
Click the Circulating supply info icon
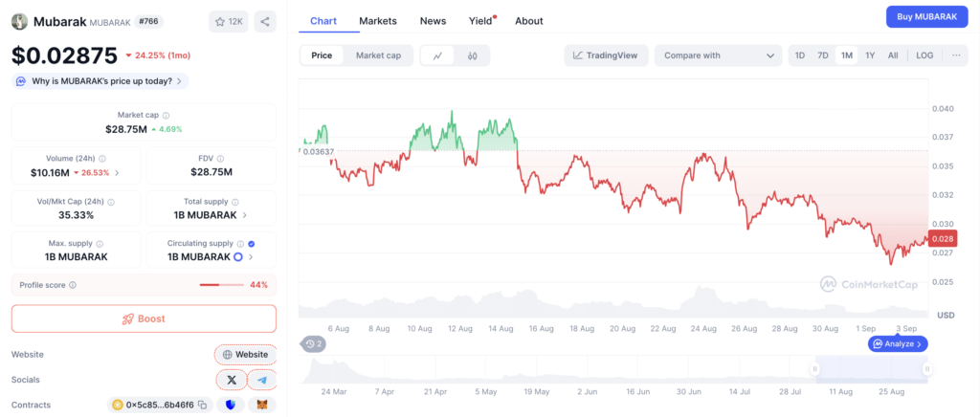click(239, 244)
